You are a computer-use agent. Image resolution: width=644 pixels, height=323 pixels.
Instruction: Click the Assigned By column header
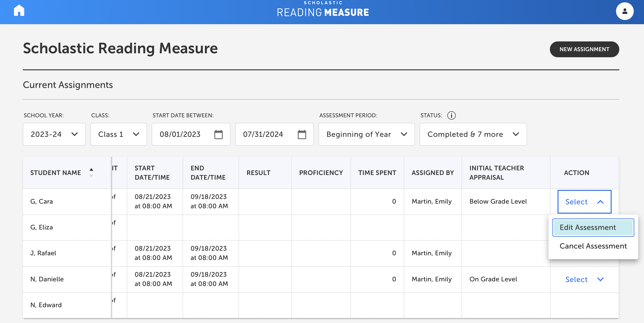click(x=432, y=173)
